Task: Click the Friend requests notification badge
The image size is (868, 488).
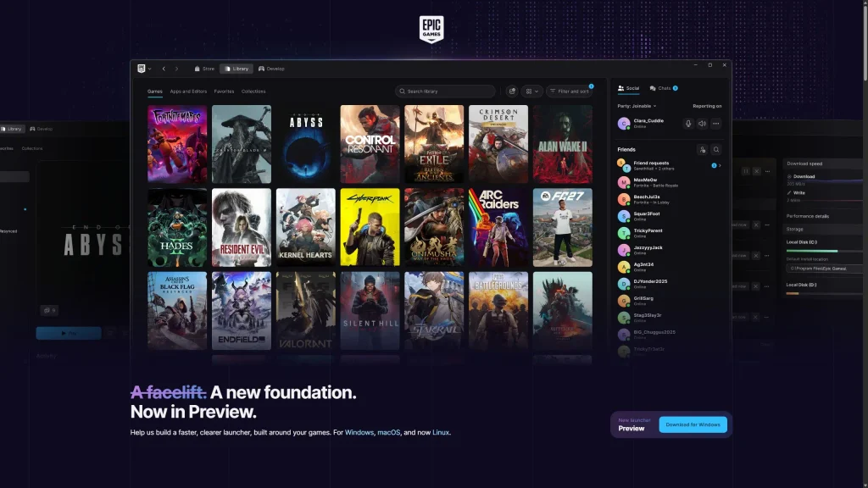Action: coord(714,165)
